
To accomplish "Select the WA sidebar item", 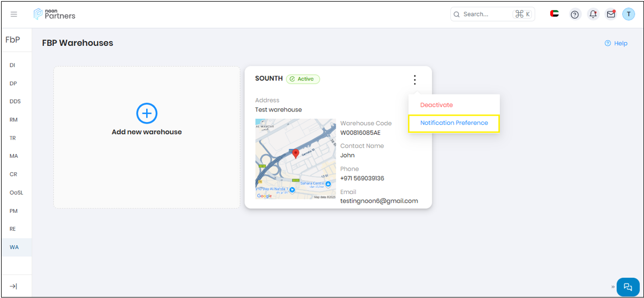I will (14, 247).
